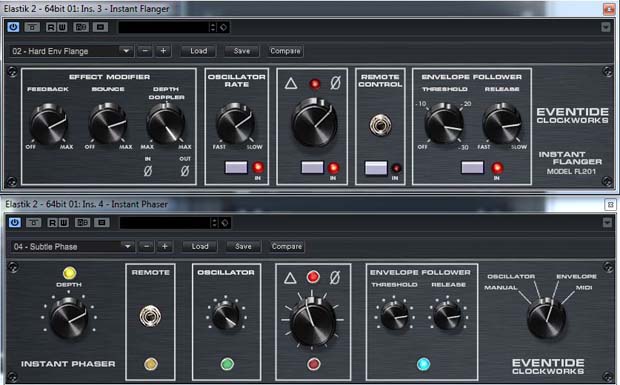
Task: Click red LED beside Envelope Follower switch
Action: click(497, 168)
